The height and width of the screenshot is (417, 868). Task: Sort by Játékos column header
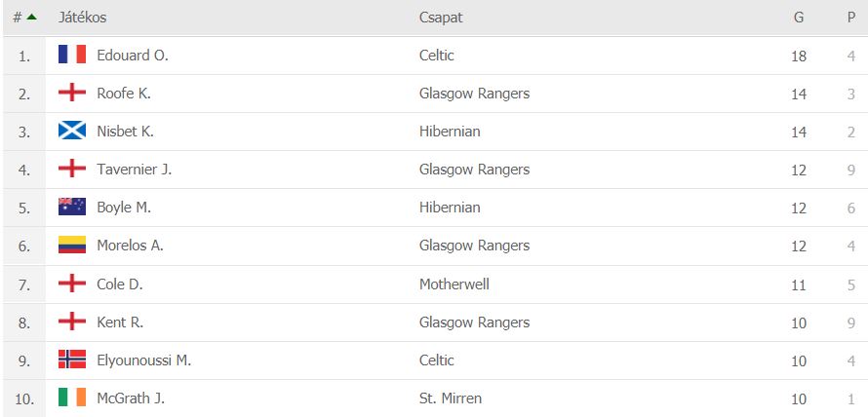pos(83,18)
